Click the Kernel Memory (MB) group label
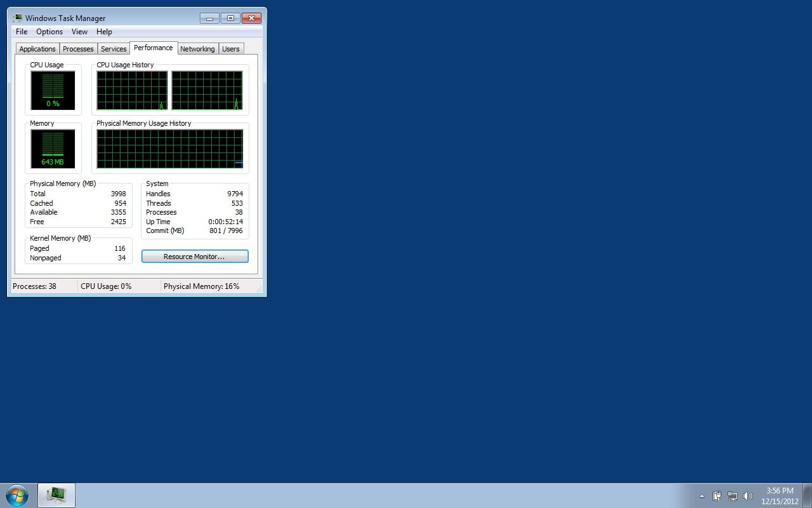The height and width of the screenshot is (508, 812). 60,238
